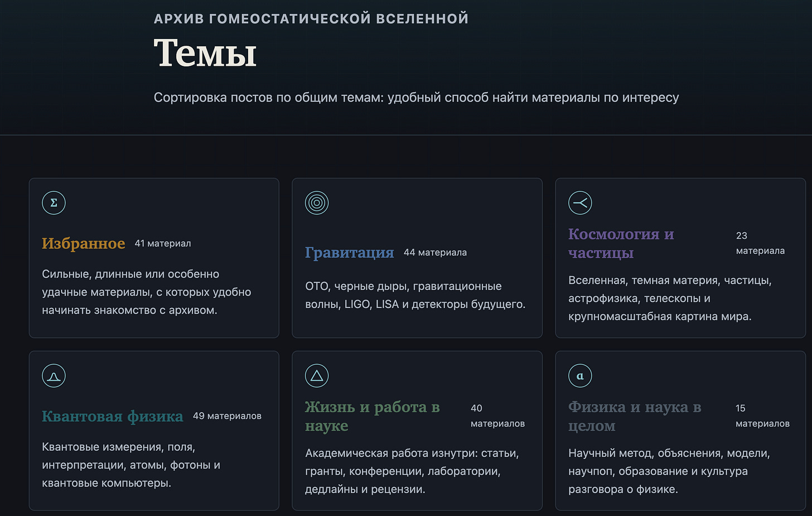Click the 'Темы' page heading

(x=205, y=53)
